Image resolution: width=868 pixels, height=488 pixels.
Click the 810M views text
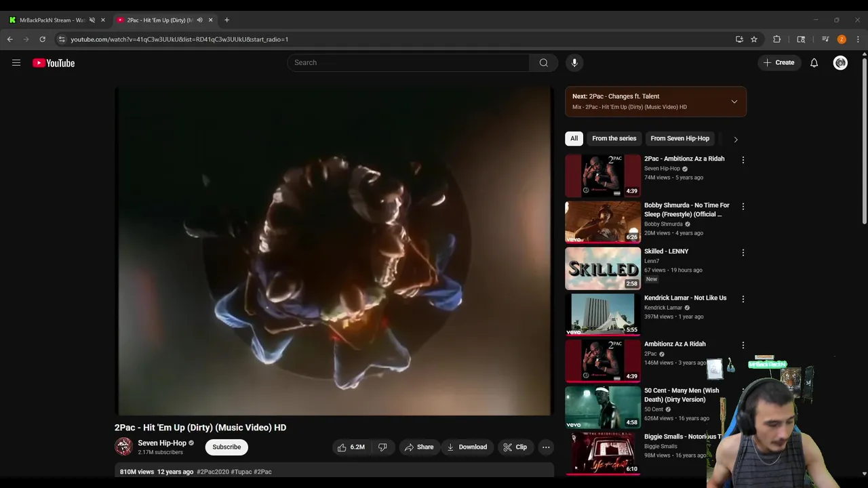pos(137,472)
